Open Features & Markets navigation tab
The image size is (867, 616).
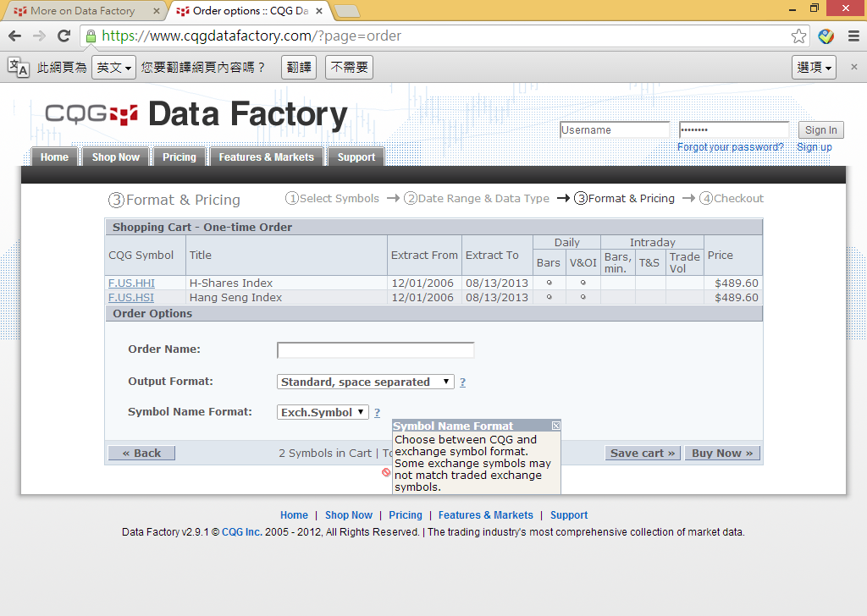(x=266, y=157)
